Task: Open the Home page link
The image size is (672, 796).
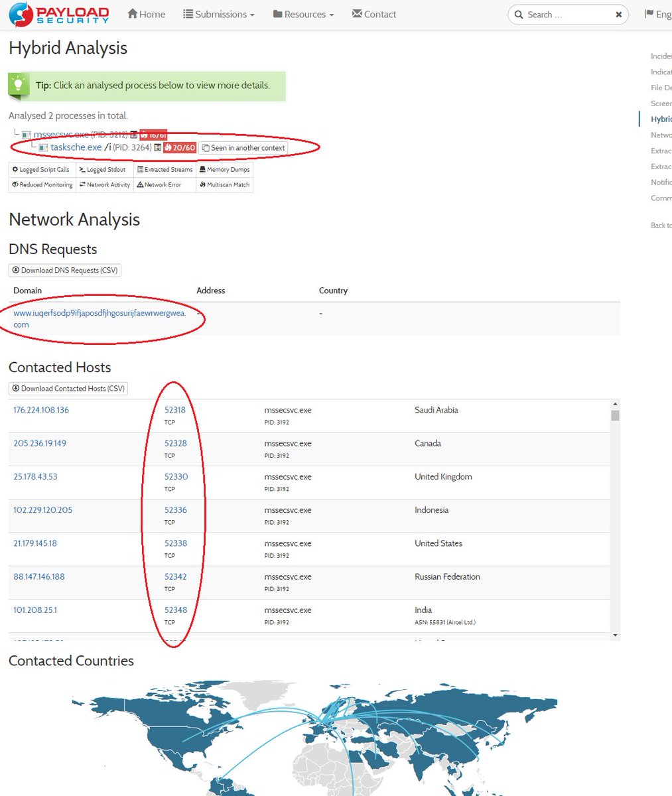Action: 146,14
